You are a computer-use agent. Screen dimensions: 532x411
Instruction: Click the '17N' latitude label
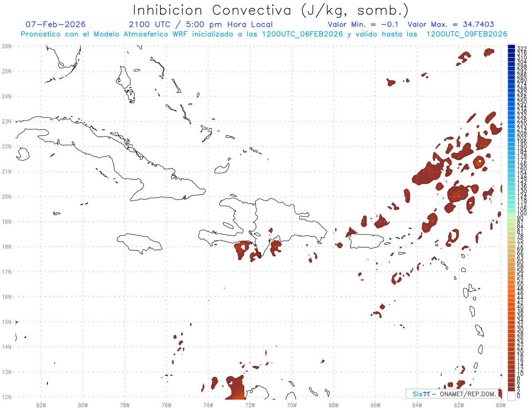coord(6,271)
